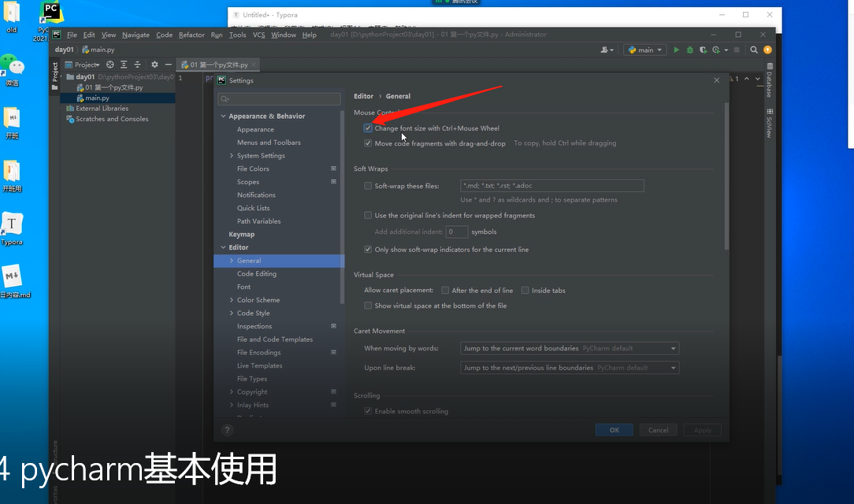Select Live Templates in settings tree
The image size is (854, 504).
pos(259,365)
